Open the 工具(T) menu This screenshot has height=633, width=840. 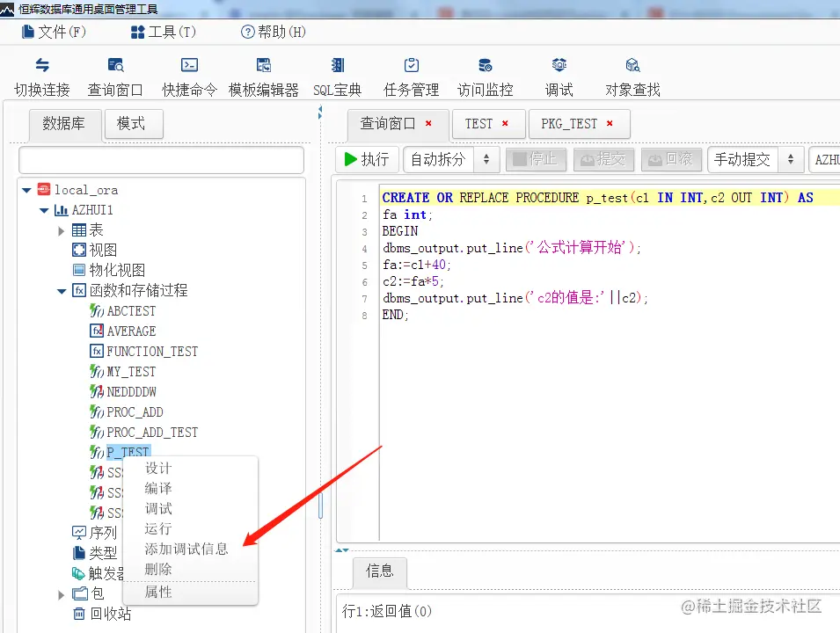click(x=164, y=33)
